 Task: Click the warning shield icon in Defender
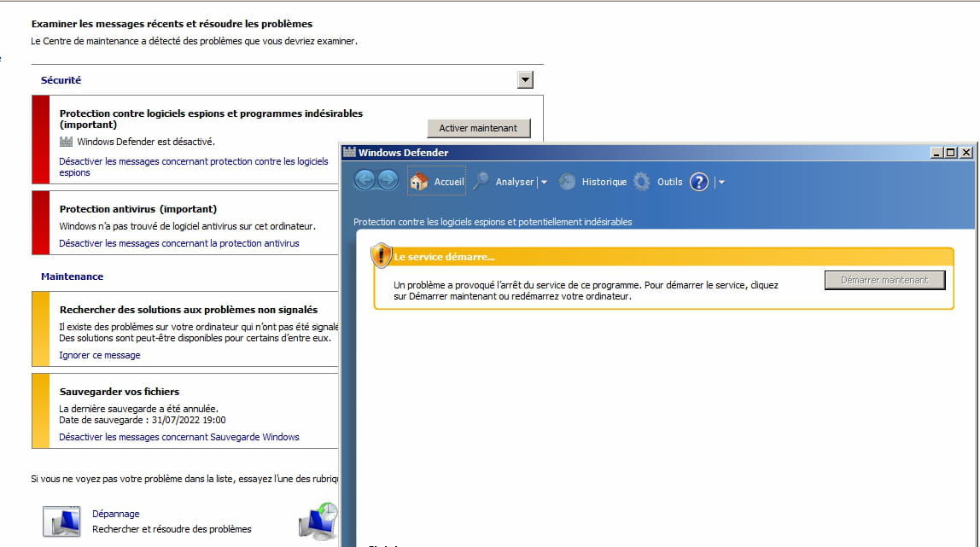381,255
